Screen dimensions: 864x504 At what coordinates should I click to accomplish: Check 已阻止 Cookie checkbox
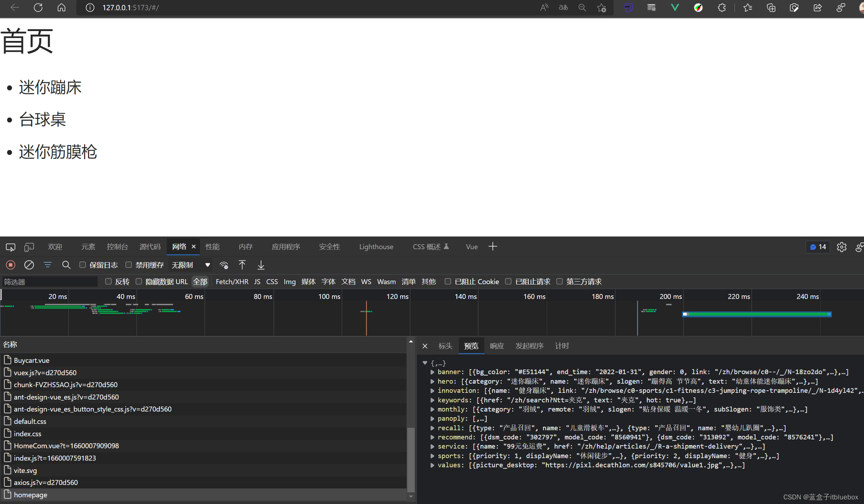(448, 281)
